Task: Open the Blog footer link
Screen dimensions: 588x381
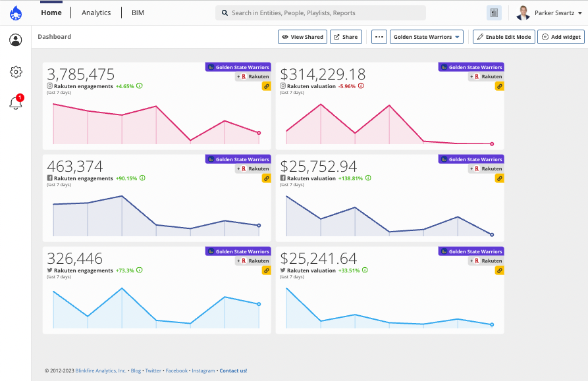Action: (x=136, y=370)
